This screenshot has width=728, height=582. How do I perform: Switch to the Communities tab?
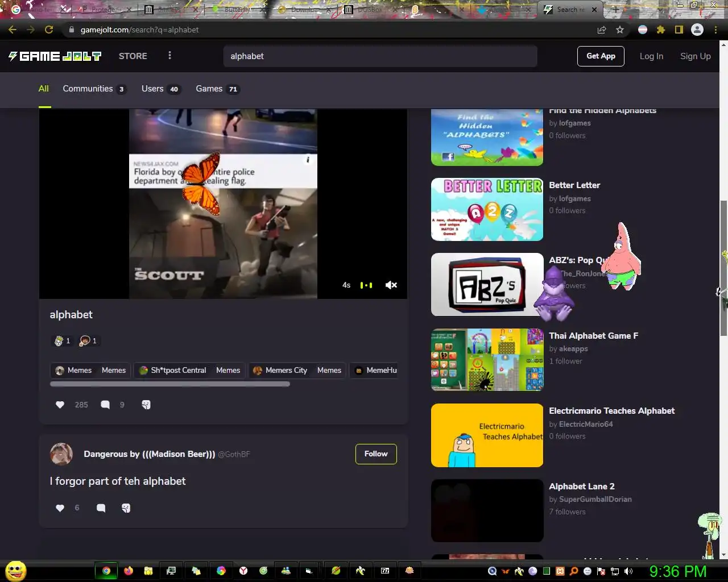[x=94, y=89]
